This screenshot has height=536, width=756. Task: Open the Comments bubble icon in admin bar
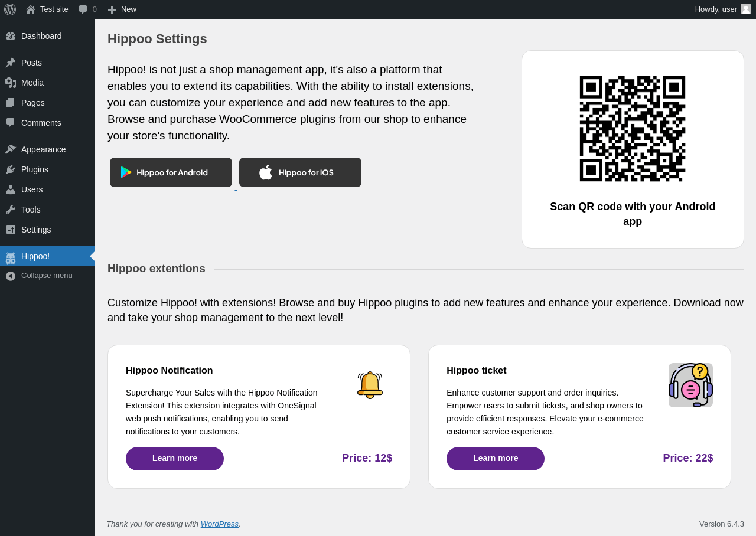(83, 9)
